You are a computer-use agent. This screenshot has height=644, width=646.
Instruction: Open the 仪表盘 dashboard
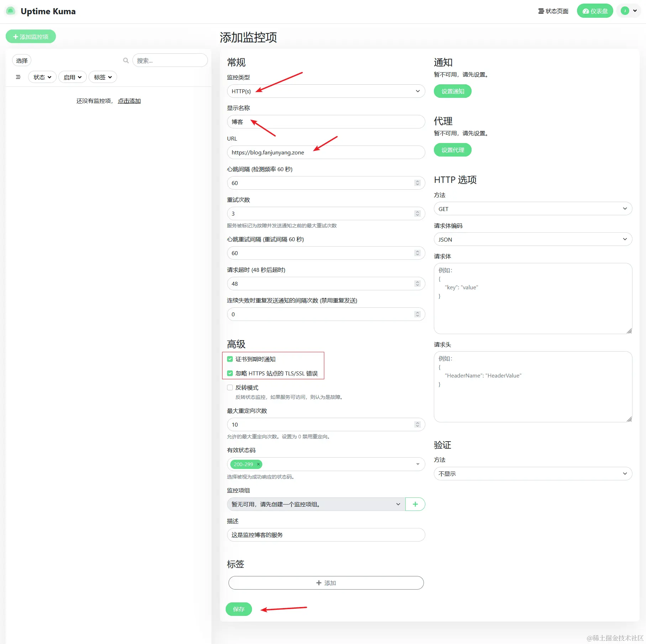[x=595, y=11]
